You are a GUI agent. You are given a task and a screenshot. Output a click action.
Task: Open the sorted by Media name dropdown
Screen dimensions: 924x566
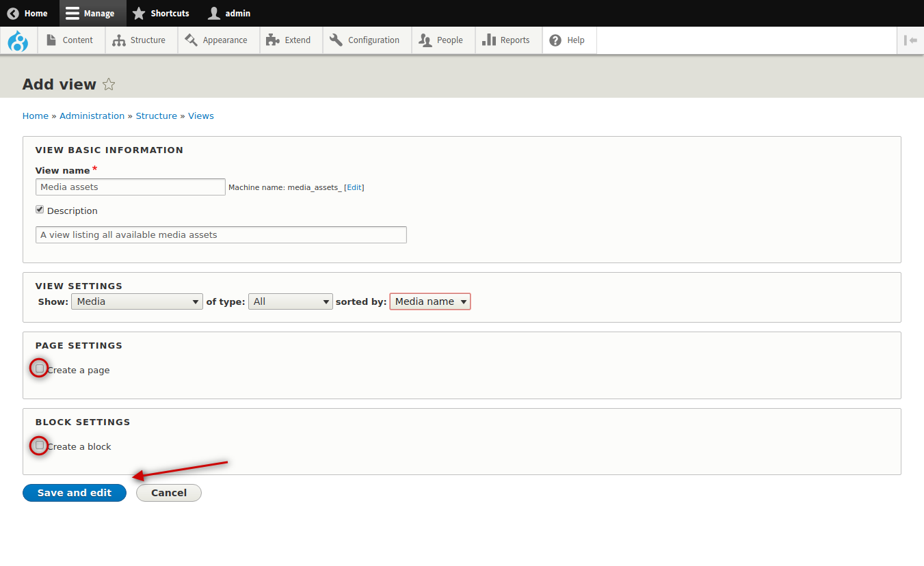coord(430,301)
